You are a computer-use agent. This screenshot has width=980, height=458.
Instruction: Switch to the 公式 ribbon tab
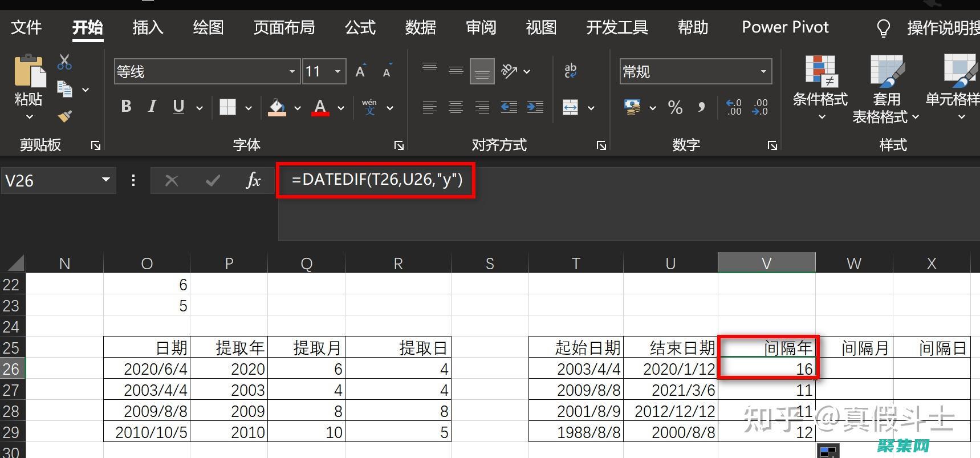coord(360,27)
